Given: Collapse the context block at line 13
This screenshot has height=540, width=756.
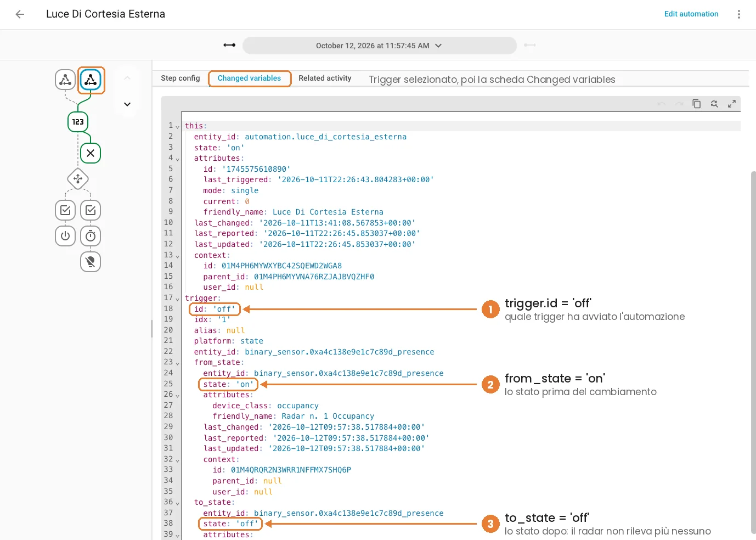Looking at the screenshot, I should coord(178,256).
